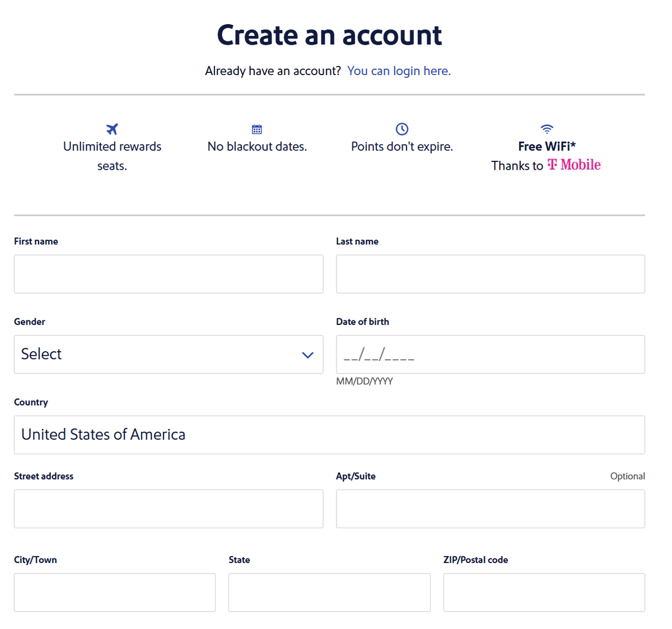Click the 'Unlimited rewards seats' text
Screen dimensions: 672x629
(111, 156)
